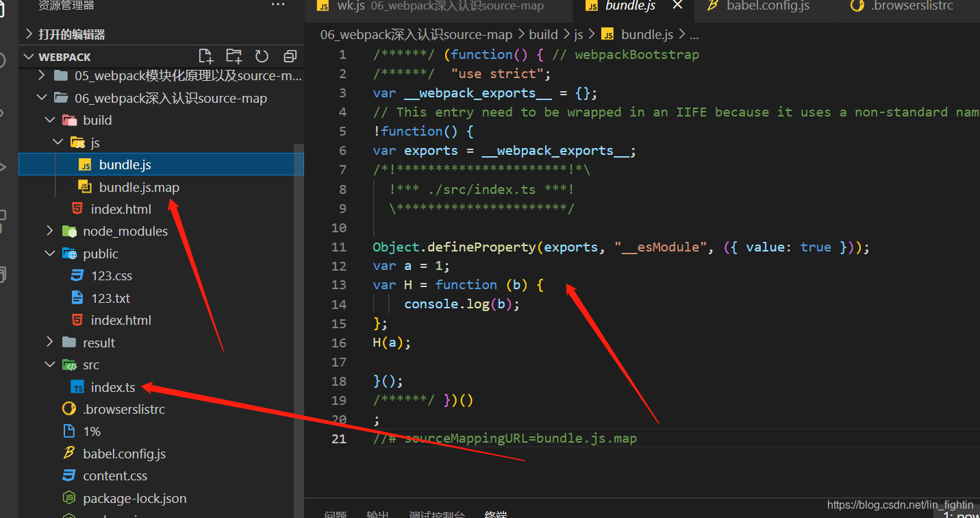Collapse the build folder
The image size is (980, 518).
click(50, 120)
